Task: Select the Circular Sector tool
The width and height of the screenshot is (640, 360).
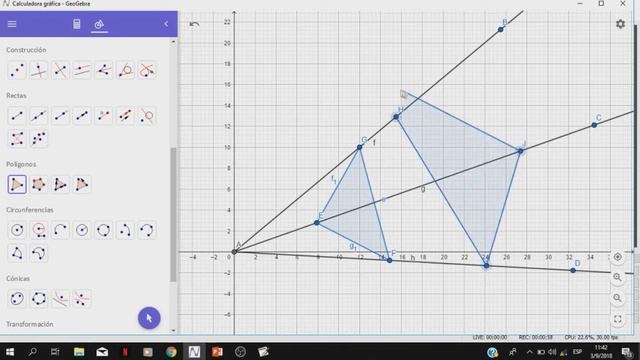Action: (17, 253)
